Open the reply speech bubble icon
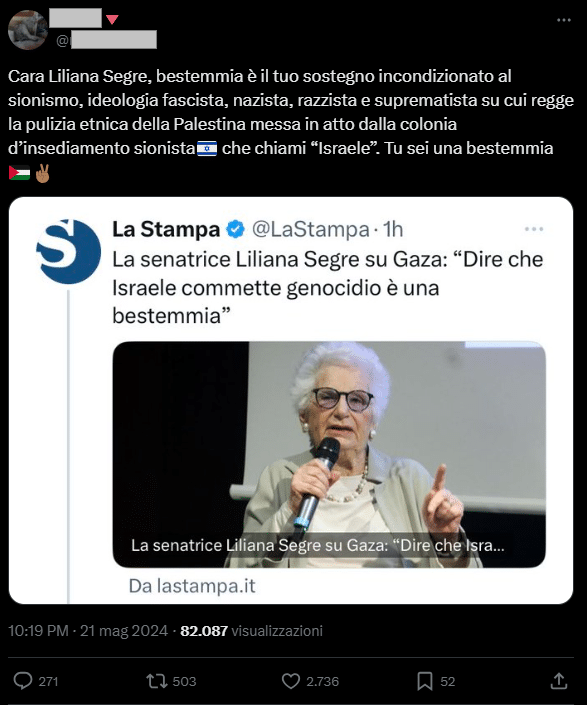Image resolution: width=587 pixels, height=705 pixels. click(23, 681)
